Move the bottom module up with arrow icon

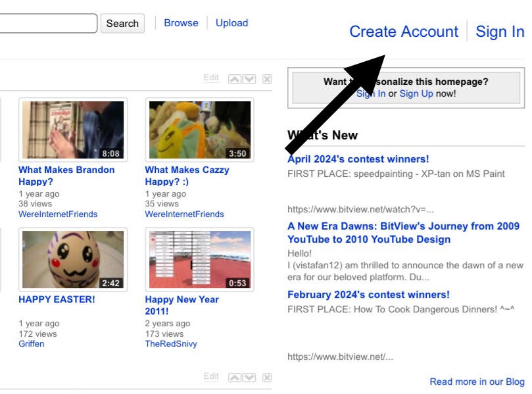(x=235, y=378)
